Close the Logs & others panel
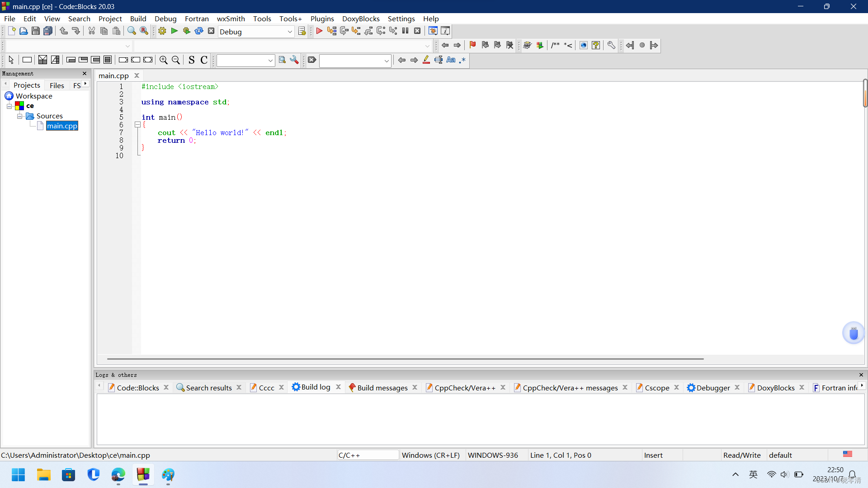Image resolution: width=868 pixels, height=488 pixels. tap(861, 375)
